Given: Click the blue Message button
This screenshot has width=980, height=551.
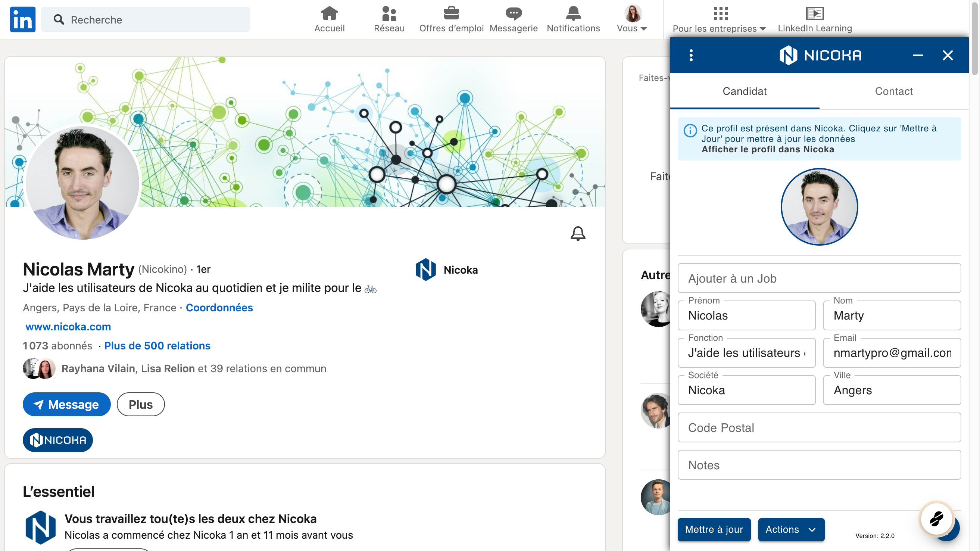Looking at the screenshot, I should [x=66, y=404].
